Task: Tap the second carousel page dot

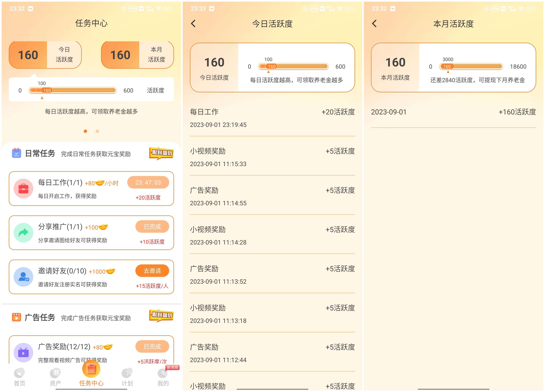Action: click(97, 131)
